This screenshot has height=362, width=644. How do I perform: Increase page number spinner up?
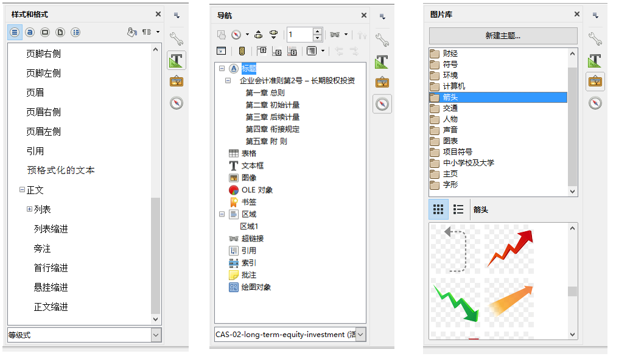317,31
